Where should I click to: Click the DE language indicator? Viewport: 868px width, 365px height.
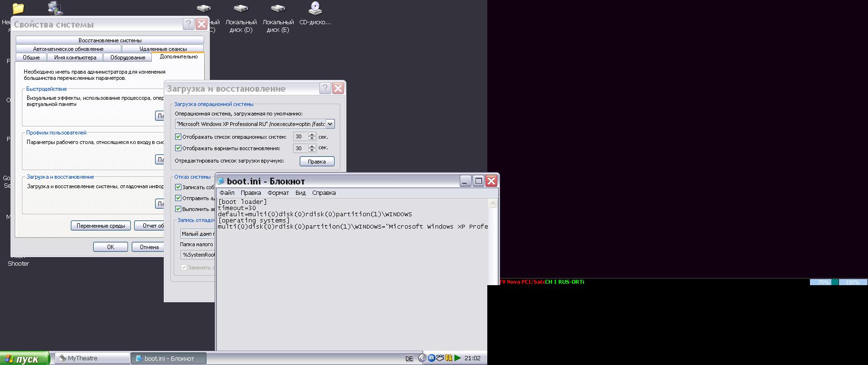409,359
